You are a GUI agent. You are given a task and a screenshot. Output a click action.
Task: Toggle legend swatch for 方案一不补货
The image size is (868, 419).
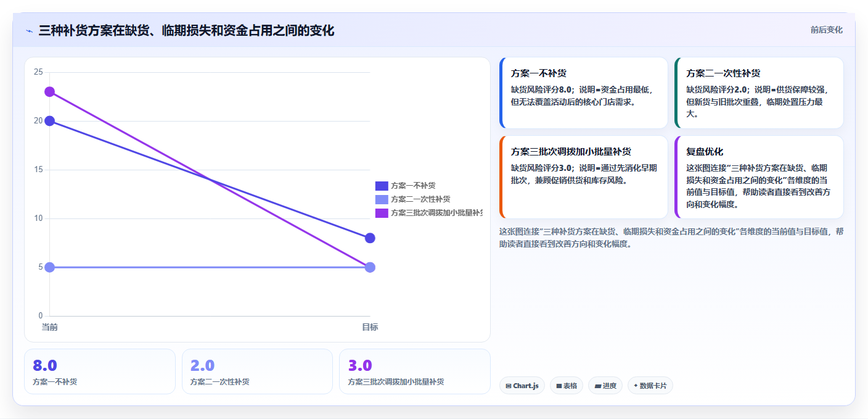pyautogui.click(x=382, y=186)
